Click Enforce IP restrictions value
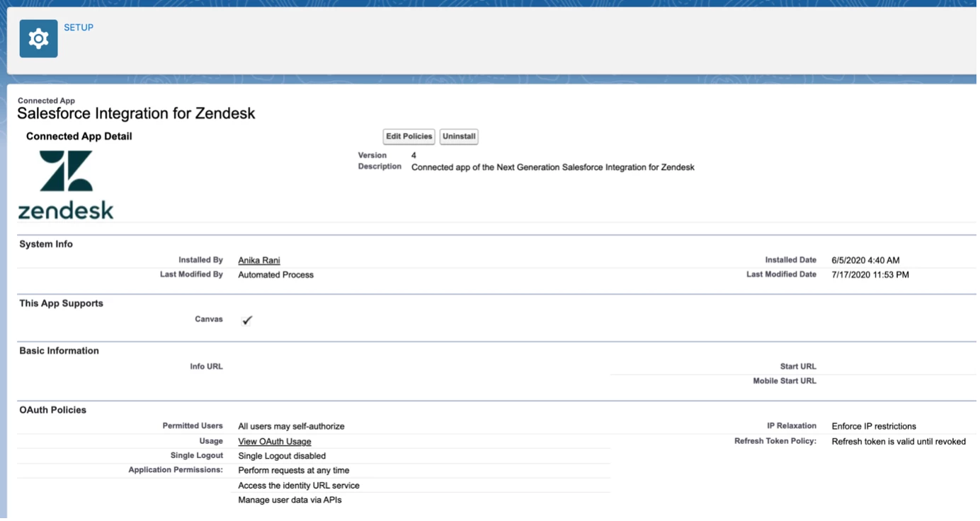980x521 pixels. pyautogui.click(x=874, y=427)
